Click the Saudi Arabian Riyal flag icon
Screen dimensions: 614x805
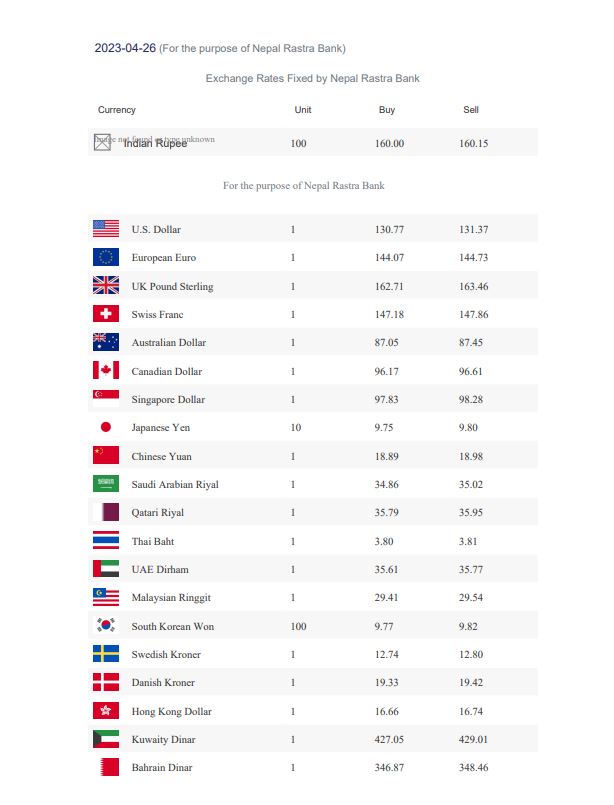pos(106,484)
